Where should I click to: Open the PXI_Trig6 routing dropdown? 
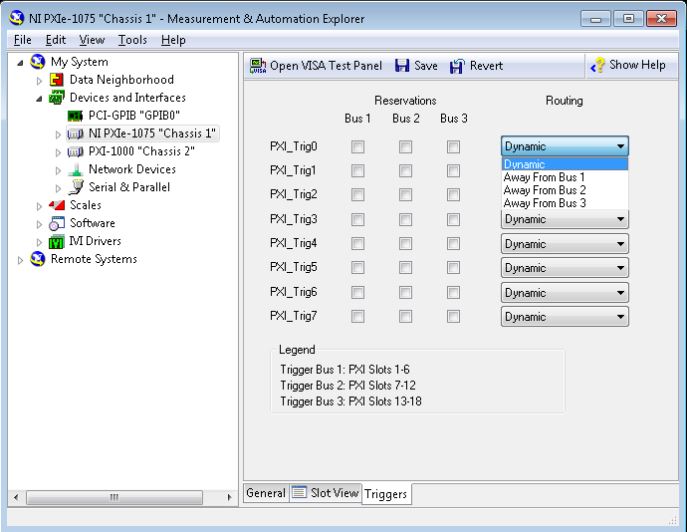565,292
